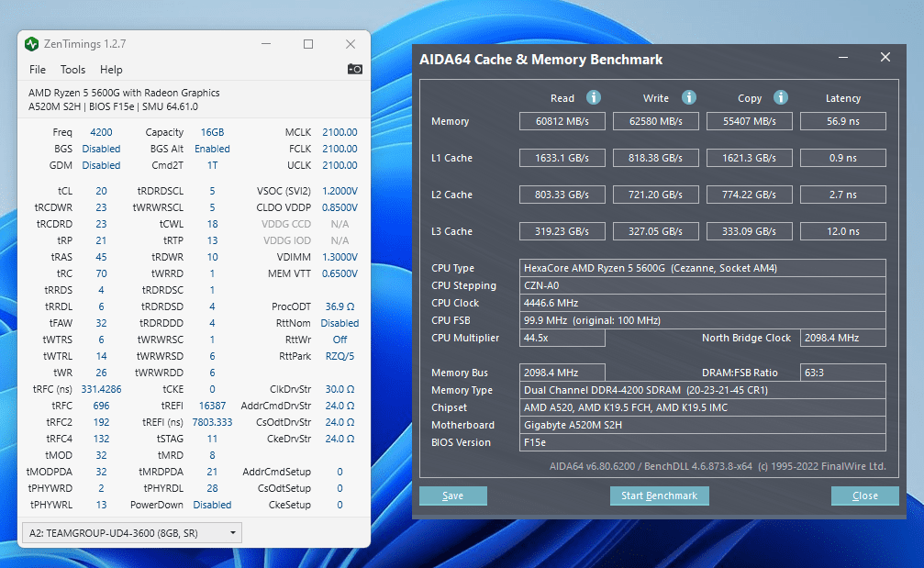The image size is (924, 568).
Task: Expand the A2: TEAMGROUP-UD4-3600 module dropdown
Action: click(x=131, y=532)
